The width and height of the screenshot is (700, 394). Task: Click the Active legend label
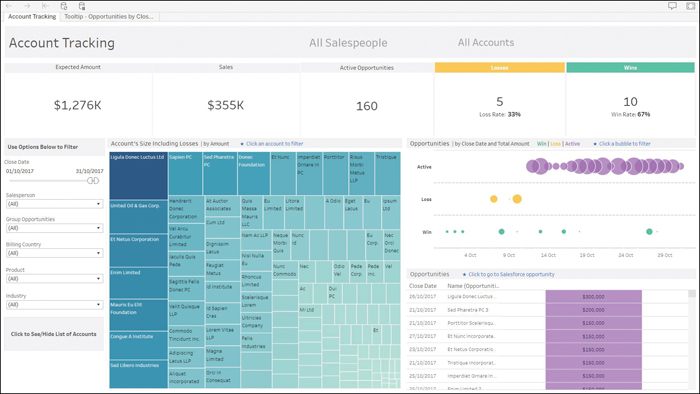(572, 144)
